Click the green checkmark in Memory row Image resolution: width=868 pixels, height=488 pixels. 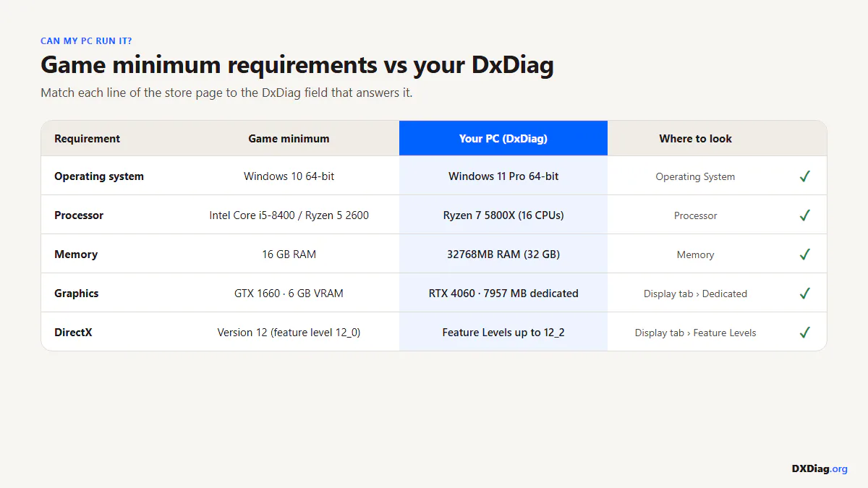pyautogui.click(x=804, y=254)
